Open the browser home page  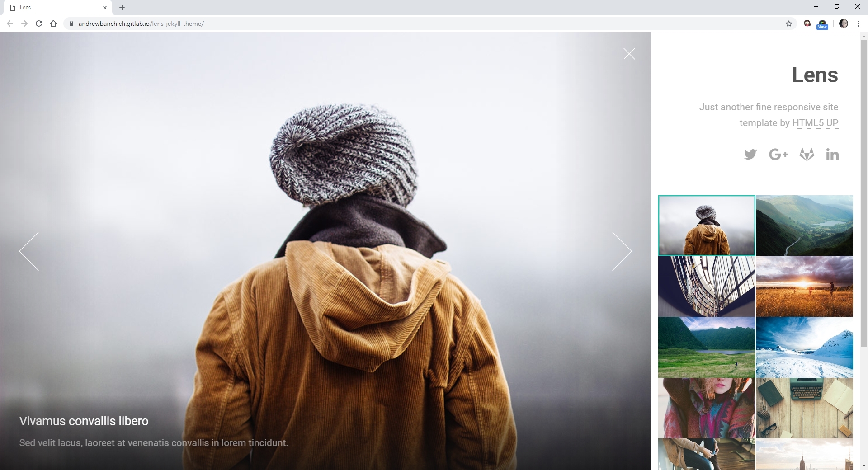tap(53, 23)
